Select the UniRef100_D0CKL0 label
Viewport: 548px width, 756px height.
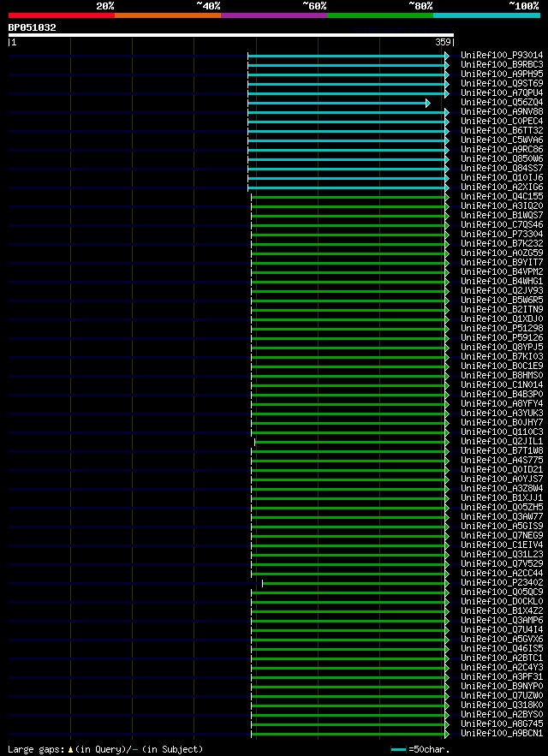point(502,602)
